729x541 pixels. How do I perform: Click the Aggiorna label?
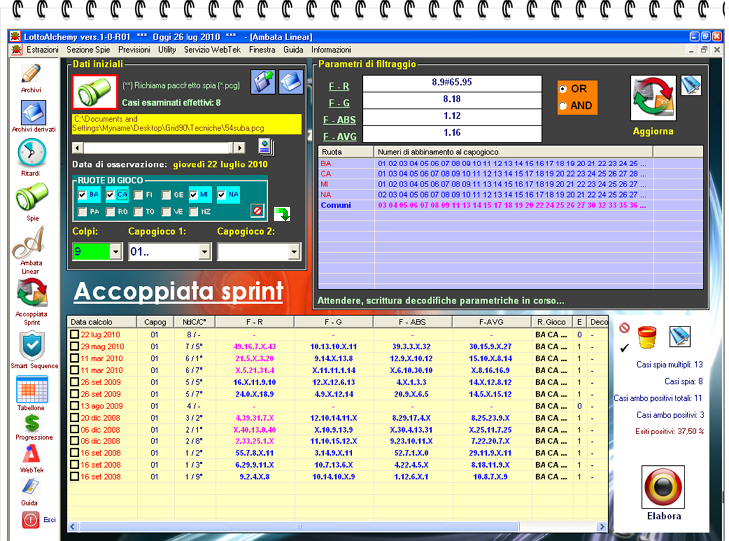(653, 131)
